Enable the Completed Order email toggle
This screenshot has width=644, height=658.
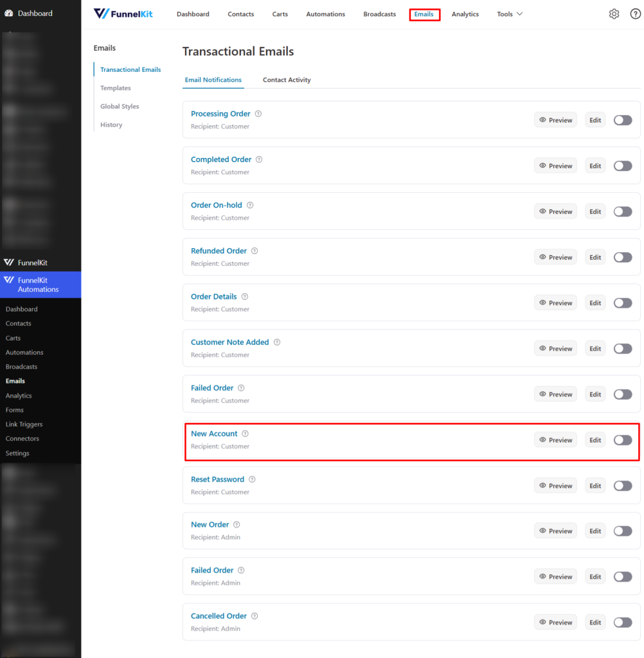point(623,166)
